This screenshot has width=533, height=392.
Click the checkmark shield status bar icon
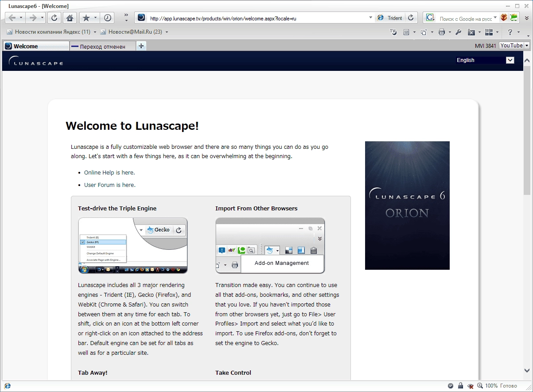click(451, 386)
